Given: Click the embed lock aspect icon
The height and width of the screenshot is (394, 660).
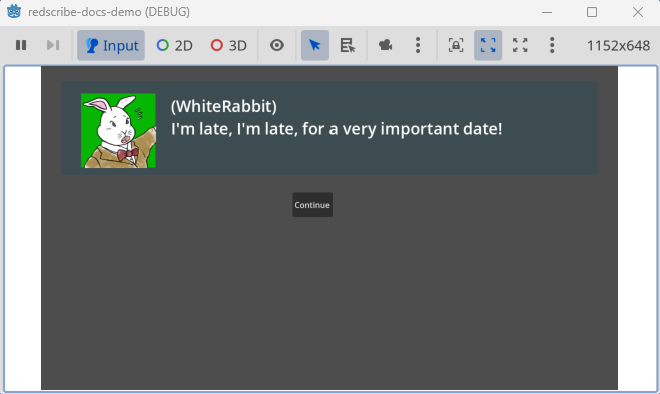Looking at the screenshot, I should pyautogui.click(x=456, y=45).
